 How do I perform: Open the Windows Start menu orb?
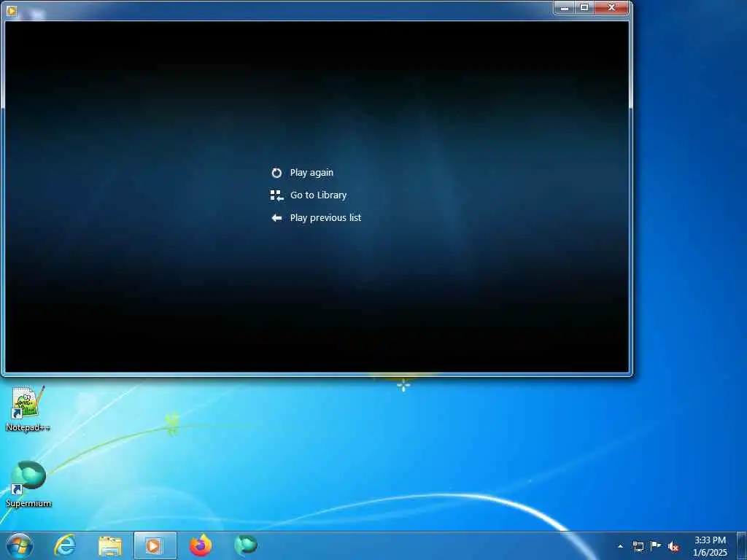[x=20, y=545]
